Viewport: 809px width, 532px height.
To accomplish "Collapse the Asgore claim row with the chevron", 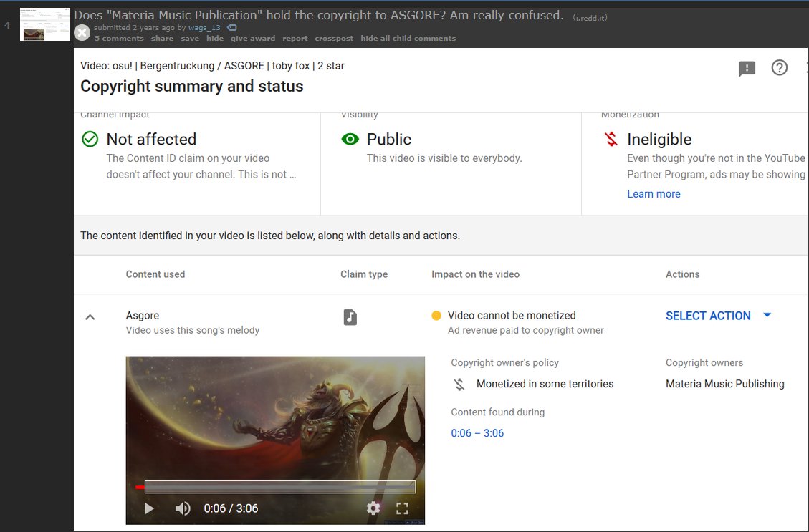I will coord(90,316).
